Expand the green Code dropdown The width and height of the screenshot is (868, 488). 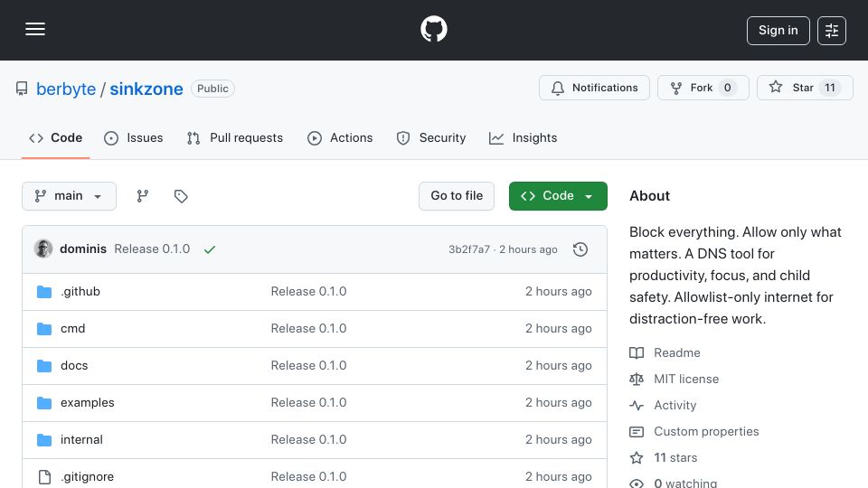(558, 196)
